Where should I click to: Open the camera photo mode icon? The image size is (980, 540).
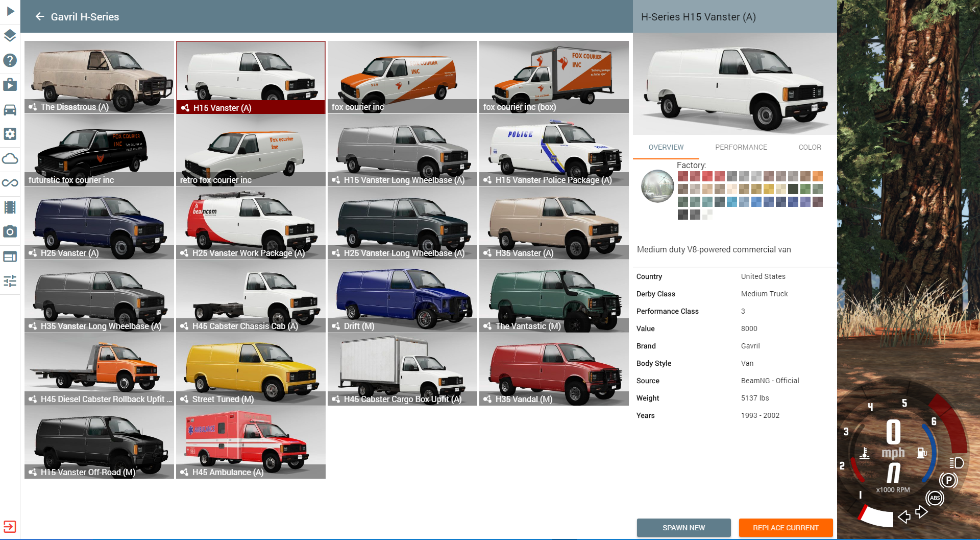point(10,232)
